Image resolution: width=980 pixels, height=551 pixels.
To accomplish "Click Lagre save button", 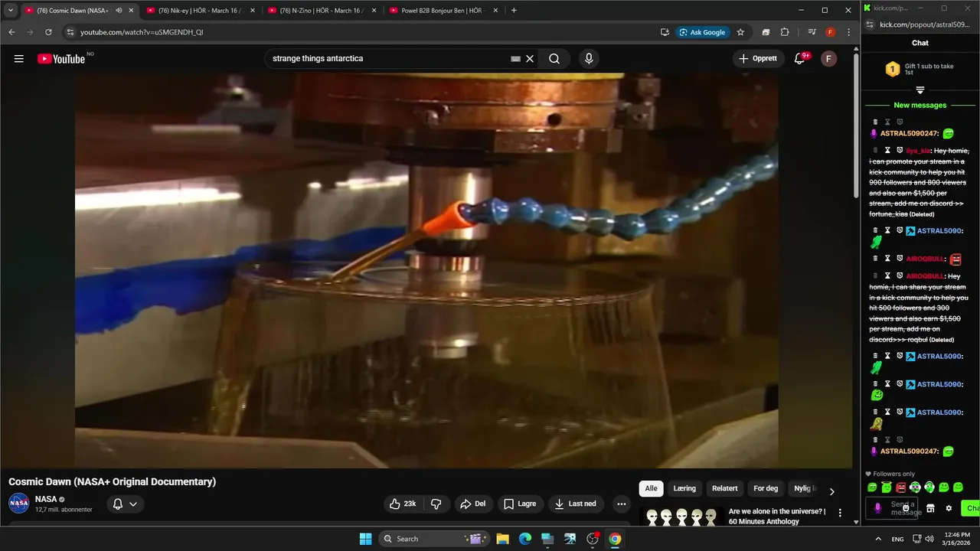I will point(520,504).
